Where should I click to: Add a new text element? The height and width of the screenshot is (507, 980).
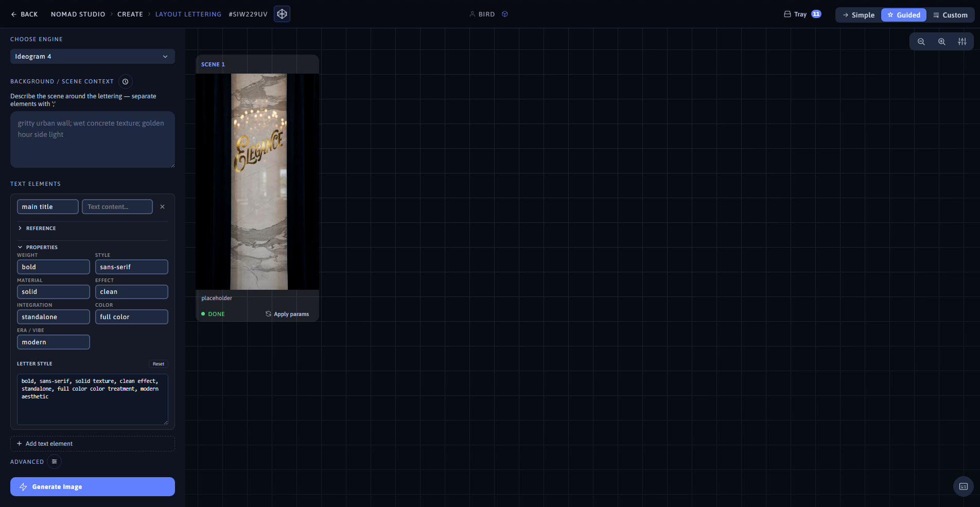93,444
